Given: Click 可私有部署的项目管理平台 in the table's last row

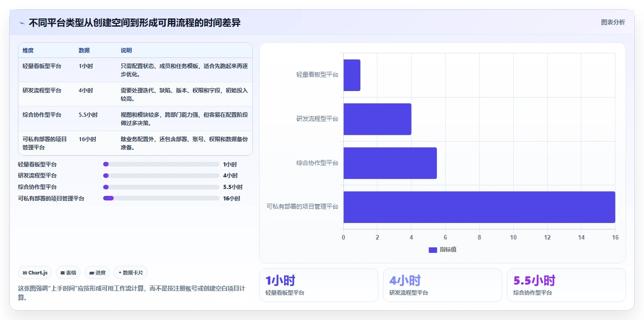Looking at the screenshot, I should point(45,143).
